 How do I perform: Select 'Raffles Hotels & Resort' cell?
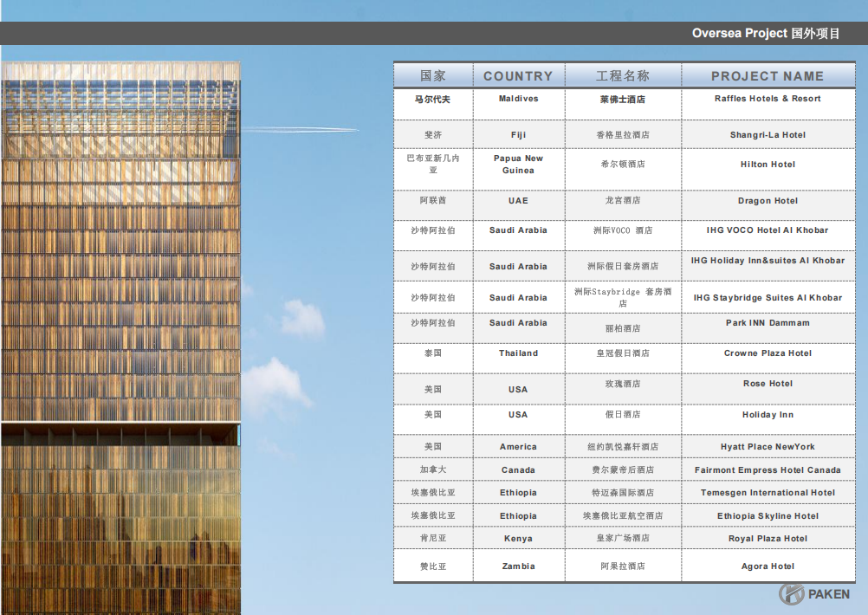pyautogui.click(x=768, y=104)
